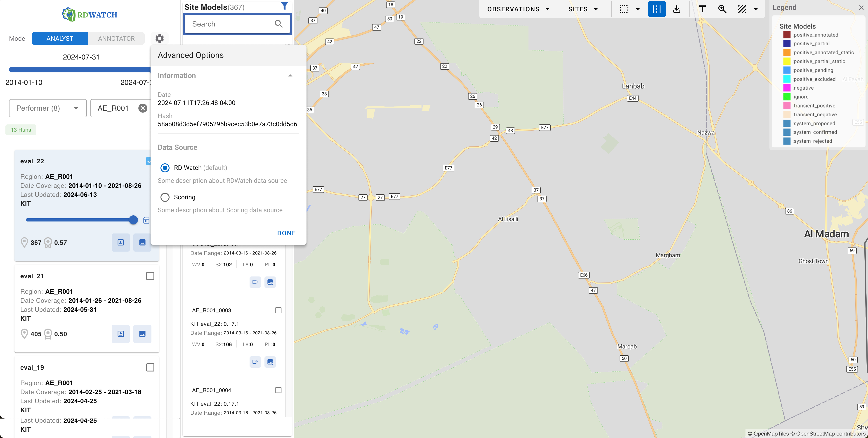Clear the AE_R001 region filter
Screen dimensions: 868x438
143,108
